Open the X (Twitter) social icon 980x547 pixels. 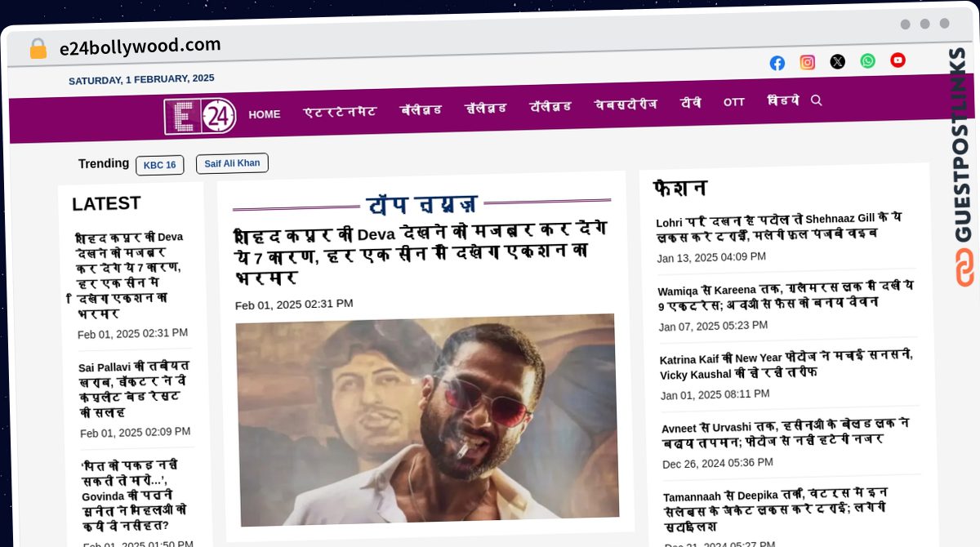pos(838,61)
